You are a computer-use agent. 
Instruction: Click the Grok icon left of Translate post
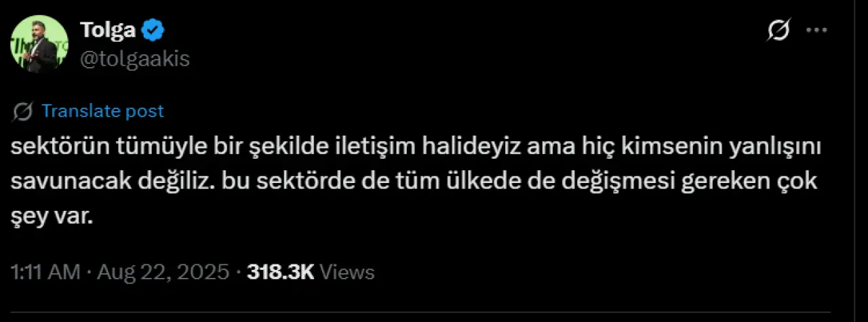(24, 111)
